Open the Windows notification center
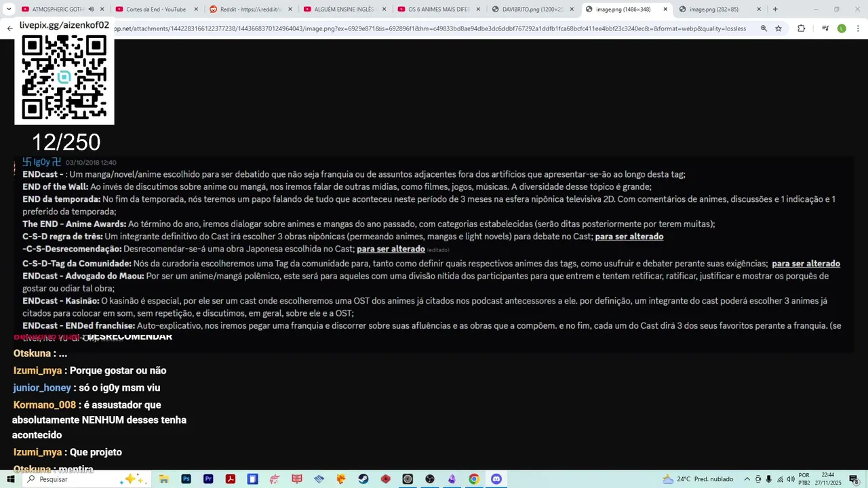Screen dimensions: 868x488 point(854,479)
